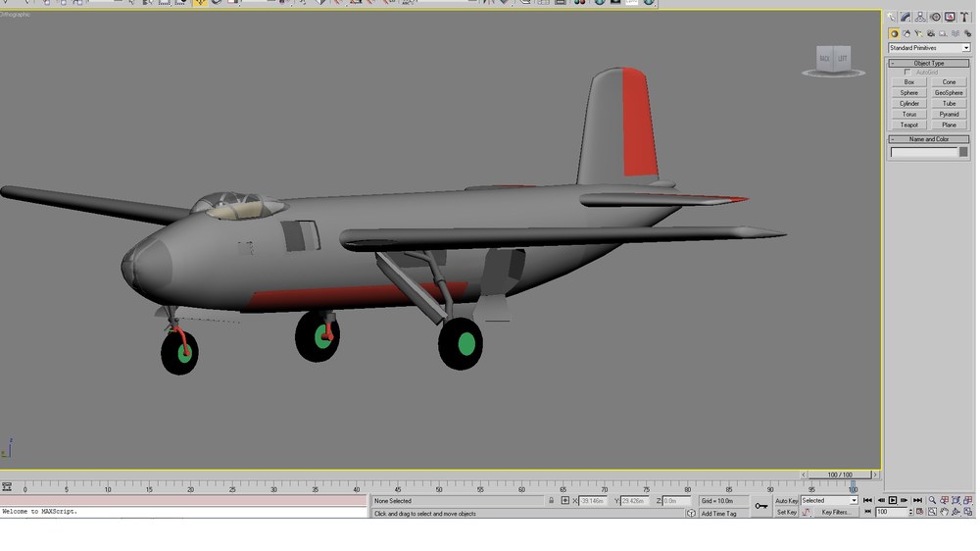Select the Cameras category icon
The image size is (980, 551).
[931, 33]
